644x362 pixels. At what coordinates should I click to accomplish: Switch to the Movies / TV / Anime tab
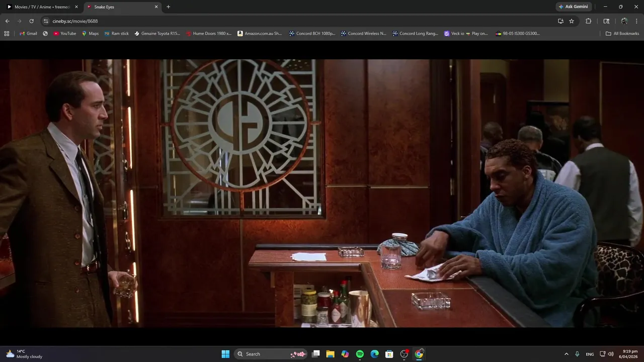42,7
